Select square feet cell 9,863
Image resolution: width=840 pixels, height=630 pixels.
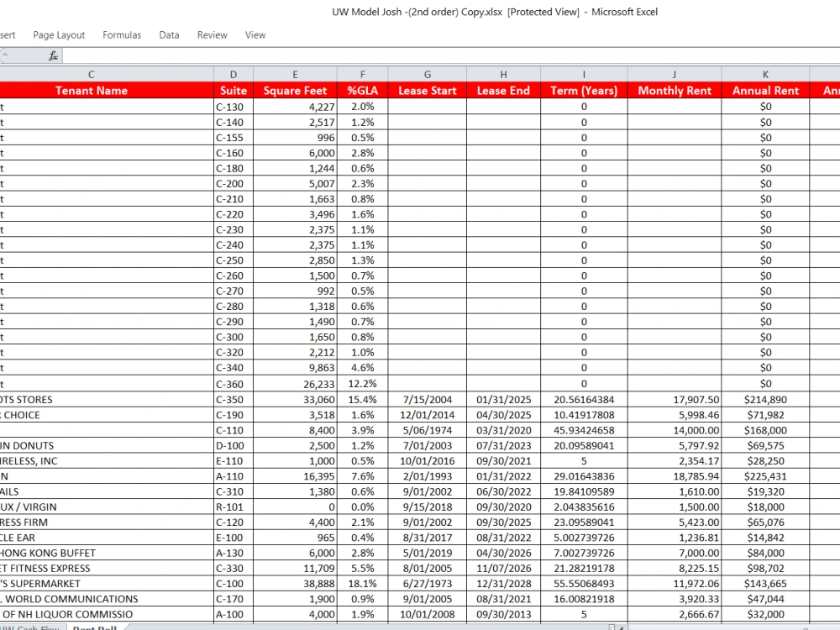point(295,368)
